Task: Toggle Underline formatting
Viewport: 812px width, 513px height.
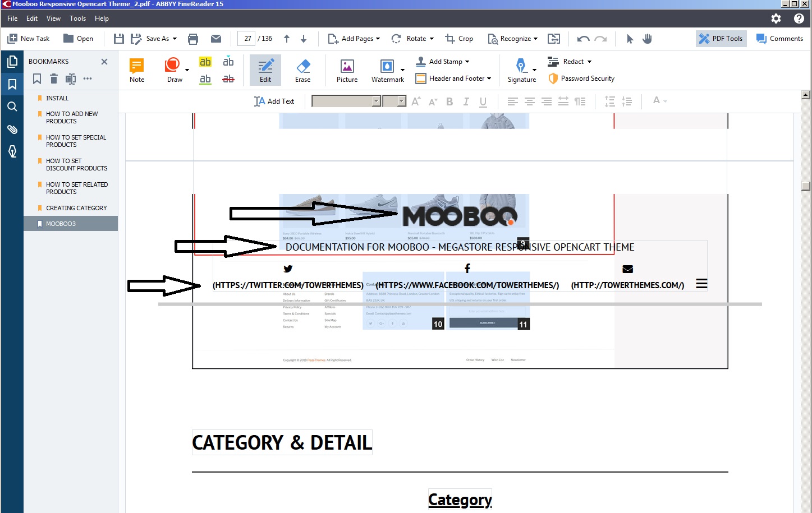Action: click(x=483, y=101)
